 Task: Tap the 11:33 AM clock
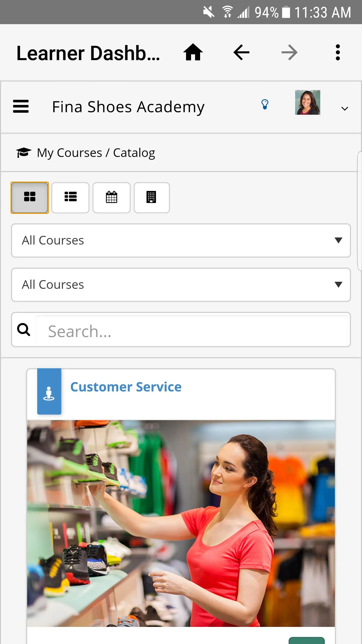(x=323, y=12)
